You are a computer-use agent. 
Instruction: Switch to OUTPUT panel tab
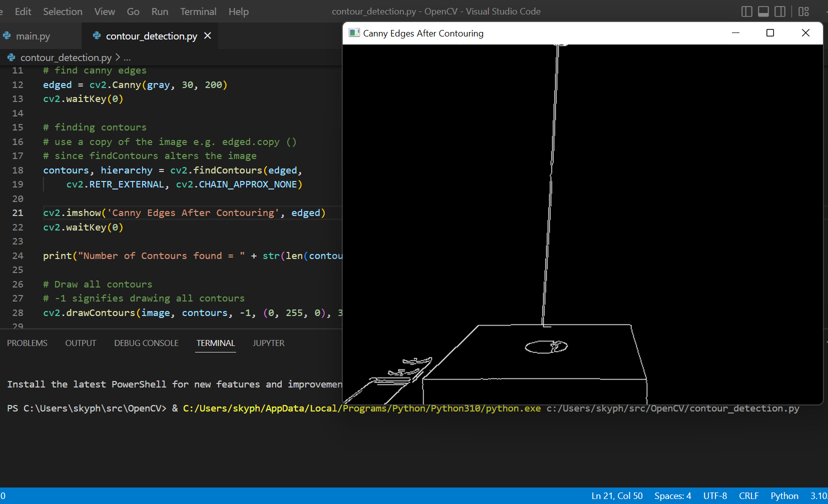tap(81, 343)
